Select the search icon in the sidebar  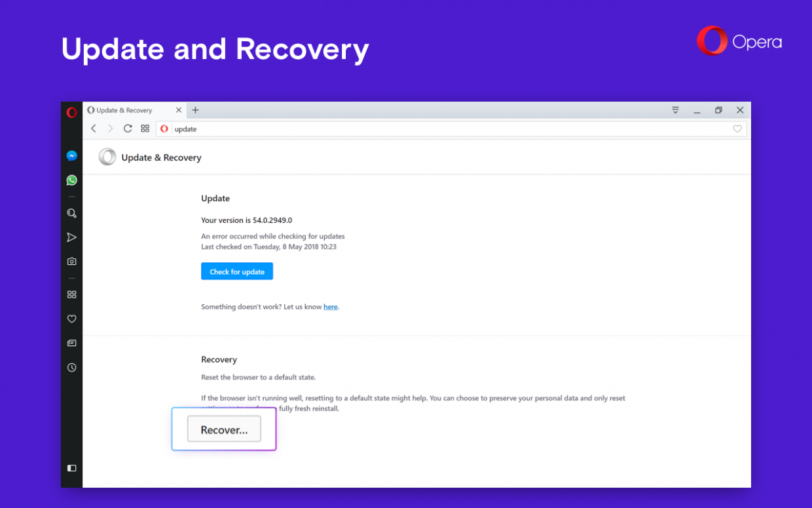tap(71, 213)
